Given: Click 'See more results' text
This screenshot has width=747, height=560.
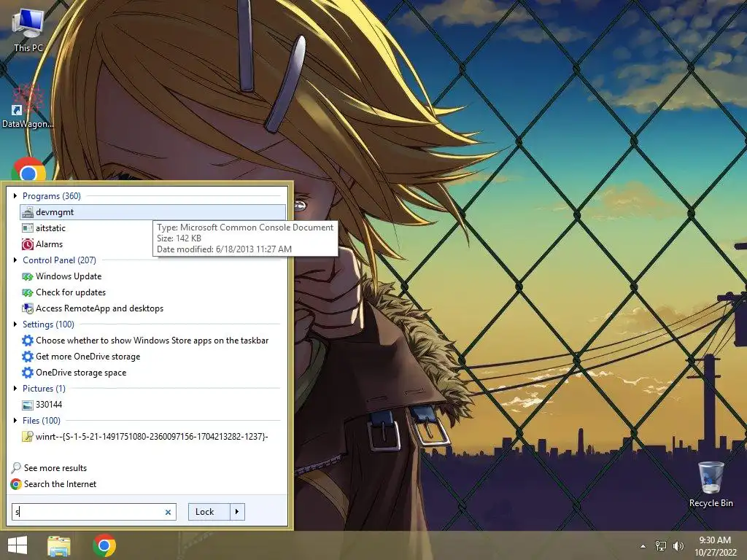Looking at the screenshot, I should pyautogui.click(x=55, y=468).
